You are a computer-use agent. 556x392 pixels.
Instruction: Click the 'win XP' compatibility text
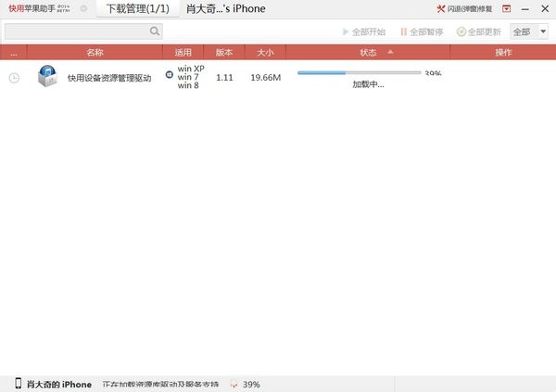pyautogui.click(x=191, y=69)
